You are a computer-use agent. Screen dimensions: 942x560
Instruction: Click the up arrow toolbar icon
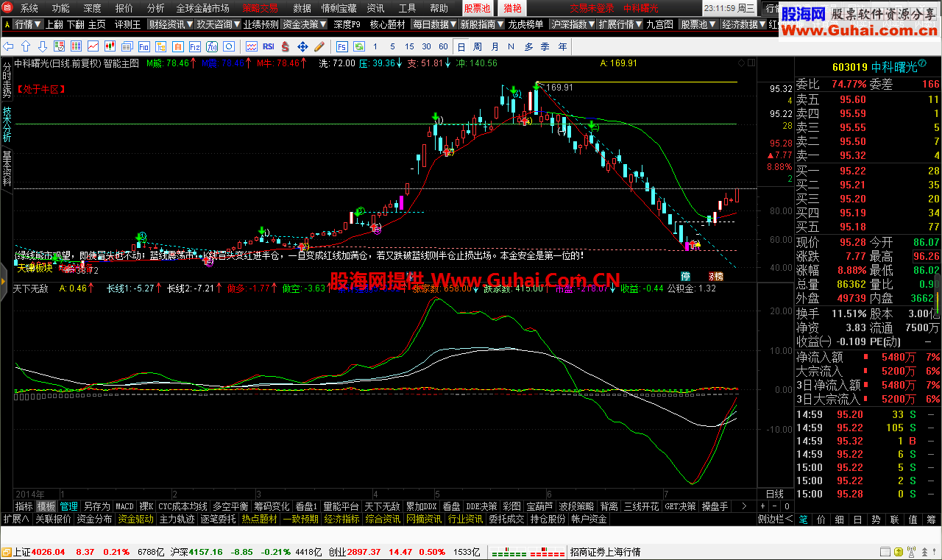pos(25,46)
